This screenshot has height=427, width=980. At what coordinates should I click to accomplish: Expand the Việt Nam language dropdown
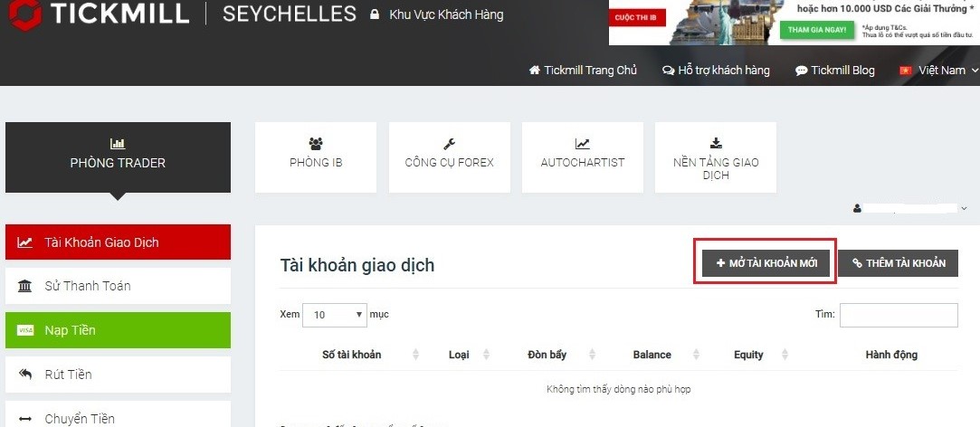click(x=940, y=71)
